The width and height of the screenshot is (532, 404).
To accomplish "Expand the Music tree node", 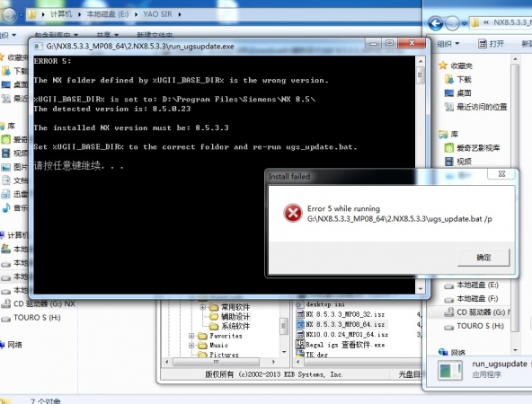I will (191, 346).
